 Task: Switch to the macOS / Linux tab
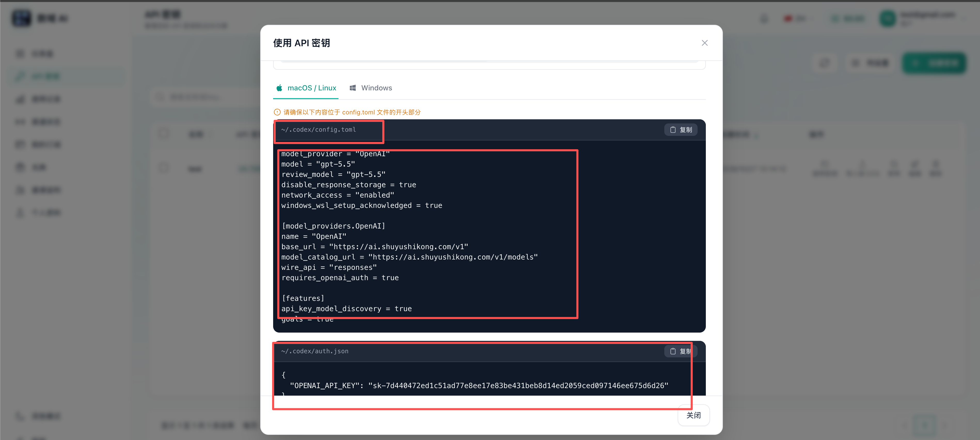[x=306, y=88]
